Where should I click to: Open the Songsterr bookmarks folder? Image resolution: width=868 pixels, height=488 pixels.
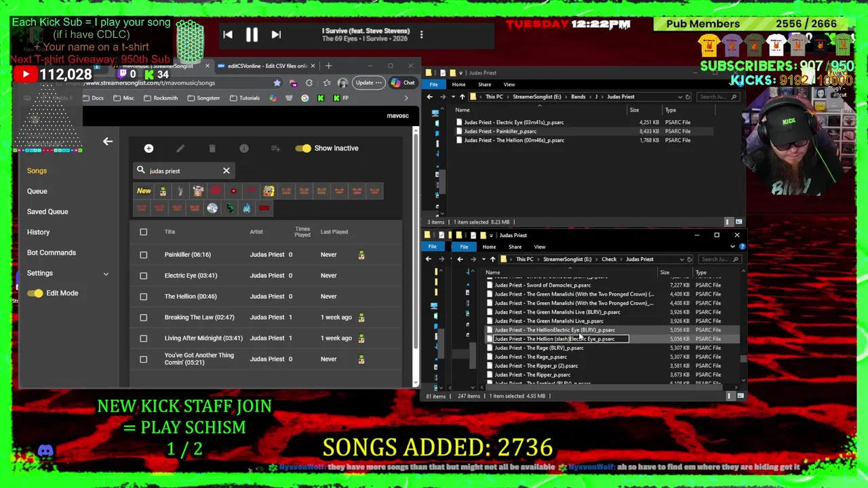tap(203, 98)
